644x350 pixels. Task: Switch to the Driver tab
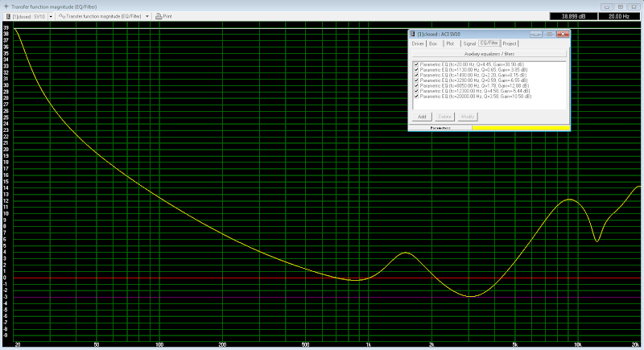(x=419, y=43)
